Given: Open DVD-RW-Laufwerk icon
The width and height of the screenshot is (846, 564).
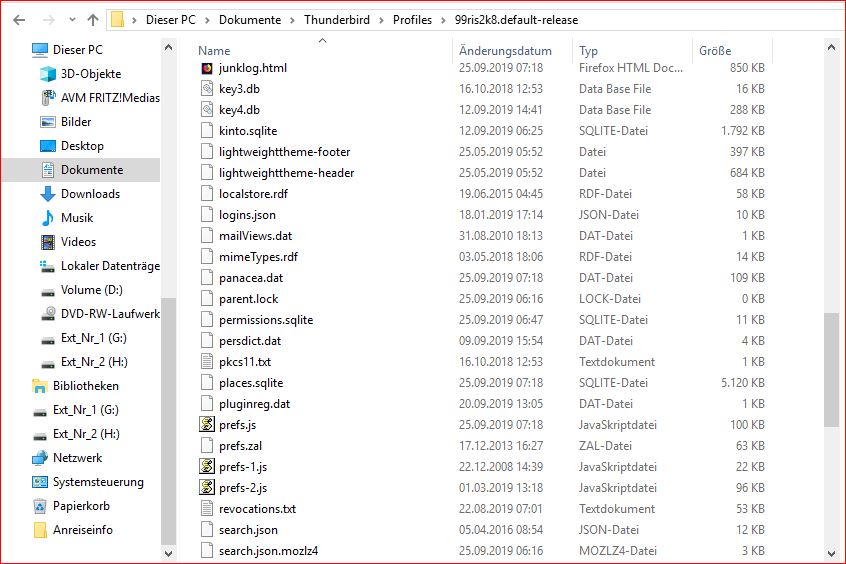Looking at the screenshot, I should coord(49,314).
